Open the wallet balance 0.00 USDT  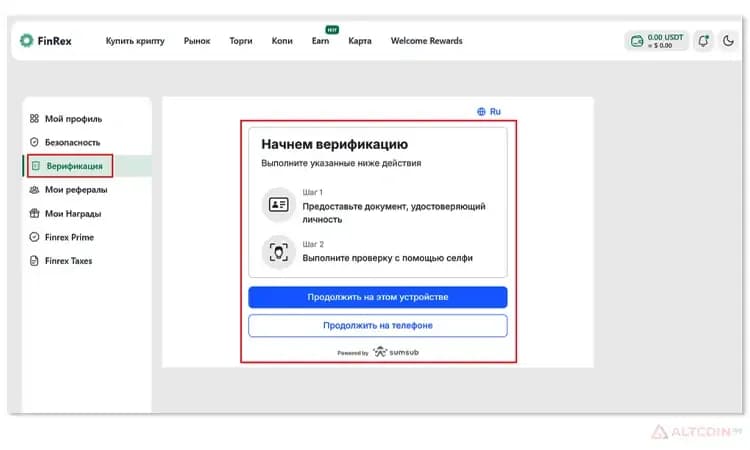click(657, 41)
